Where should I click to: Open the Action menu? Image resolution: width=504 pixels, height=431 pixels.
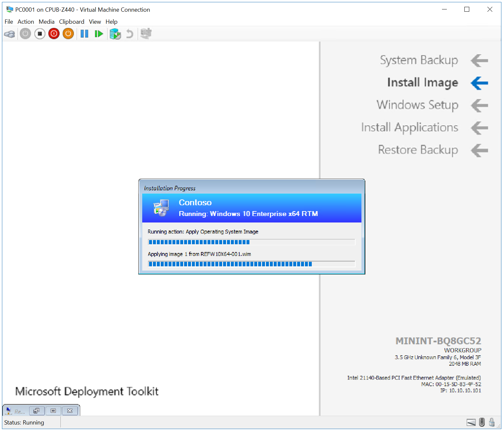[26, 22]
